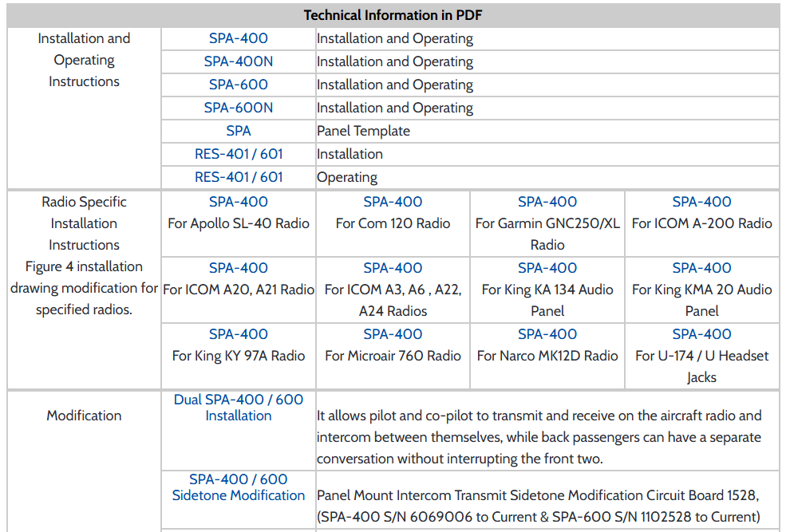Open the SPA Panel Template link

(238, 131)
